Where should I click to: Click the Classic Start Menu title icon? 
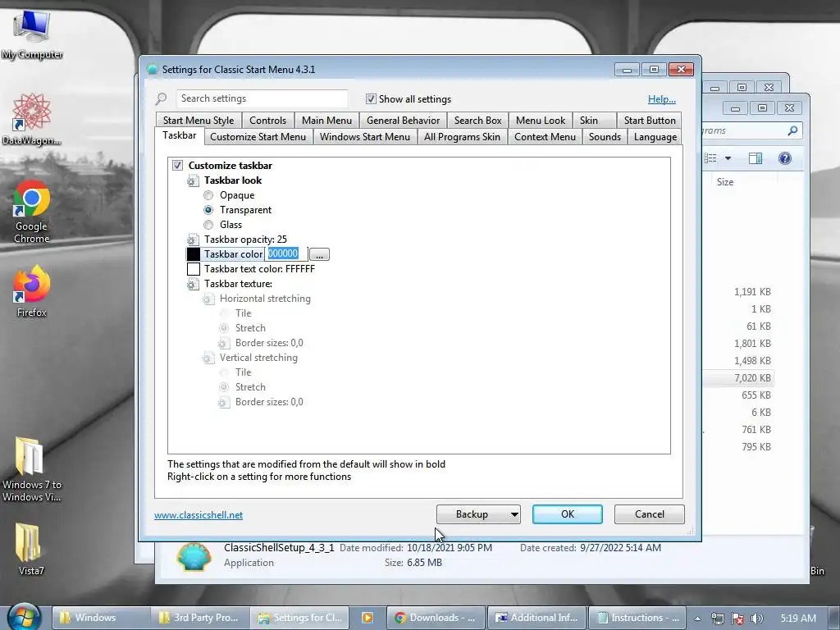click(x=152, y=69)
